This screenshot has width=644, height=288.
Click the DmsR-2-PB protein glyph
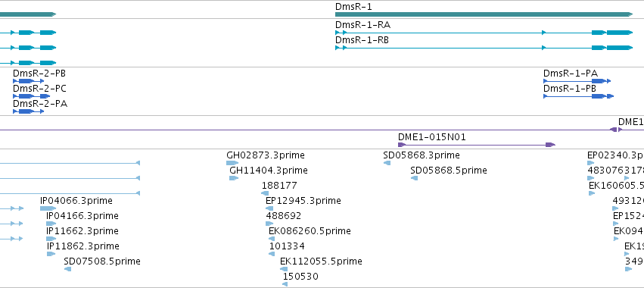click(28, 81)
